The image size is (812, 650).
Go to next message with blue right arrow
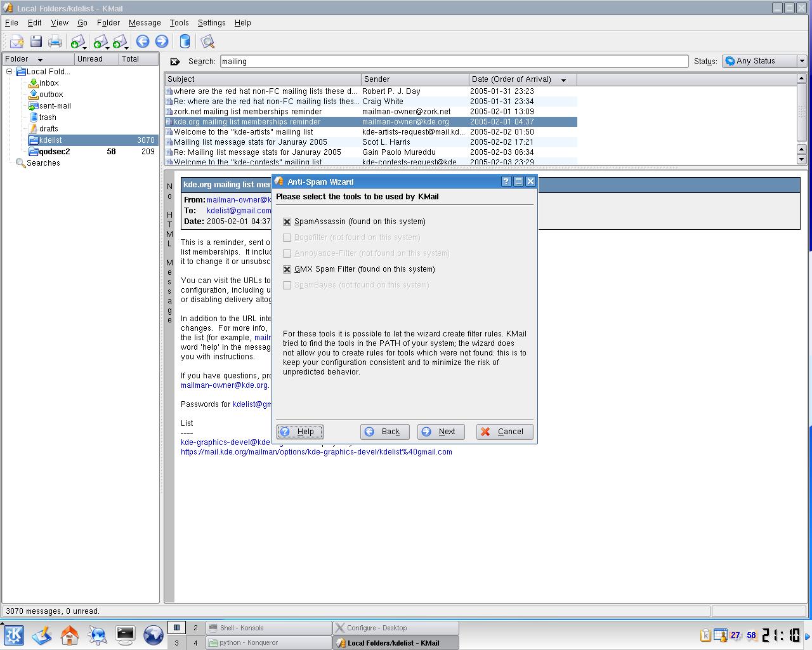pyautogui.click(x=162, y=42)
